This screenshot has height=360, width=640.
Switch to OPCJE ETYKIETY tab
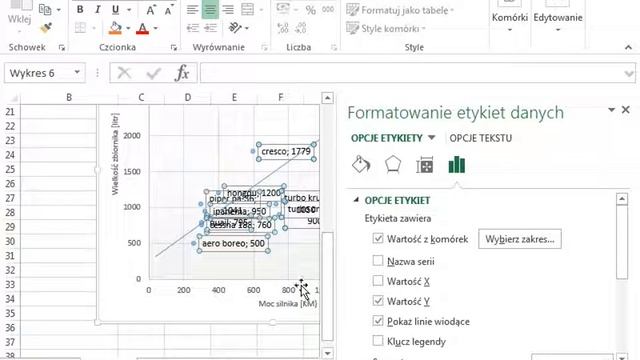pos(387,138)
